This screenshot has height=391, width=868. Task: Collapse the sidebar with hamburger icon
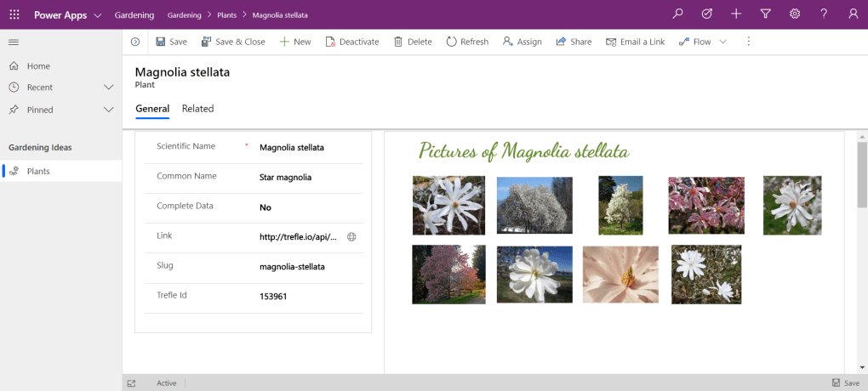tap(14, 42)
